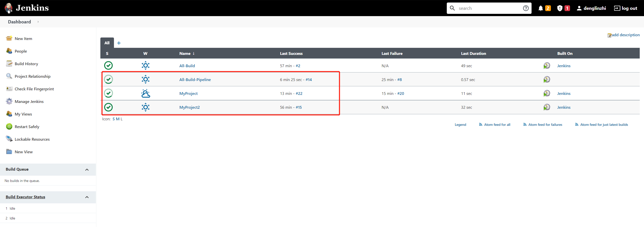This screenshot has width=644, height=227.
Task: Open the MyProject2 job link
Action: [x=189, y=107]
